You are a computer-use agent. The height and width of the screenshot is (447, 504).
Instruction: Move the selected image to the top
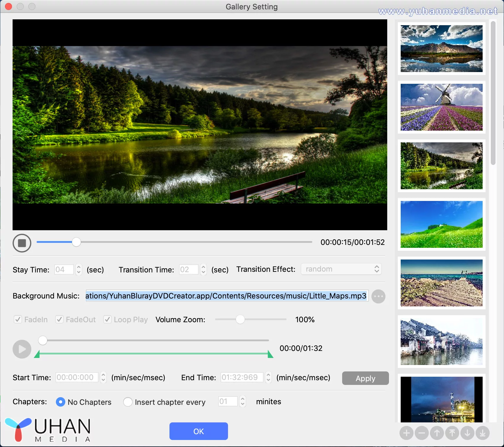pyautogui.click(x=452, y=433)
